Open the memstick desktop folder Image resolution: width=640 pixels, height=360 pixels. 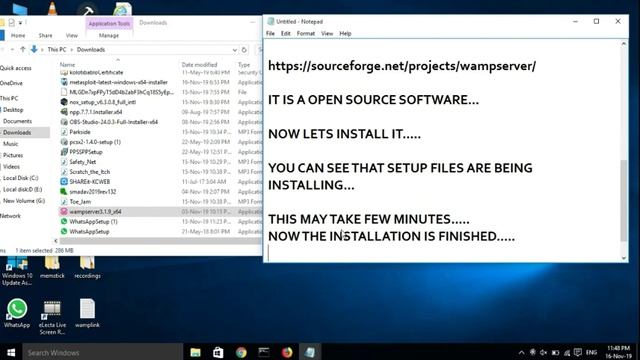coord(52,267)
